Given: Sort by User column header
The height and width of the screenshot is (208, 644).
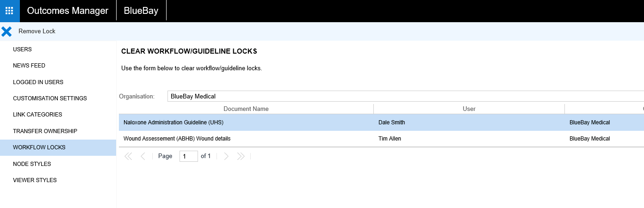Looking at the screenshot, I should coord(469,109).
